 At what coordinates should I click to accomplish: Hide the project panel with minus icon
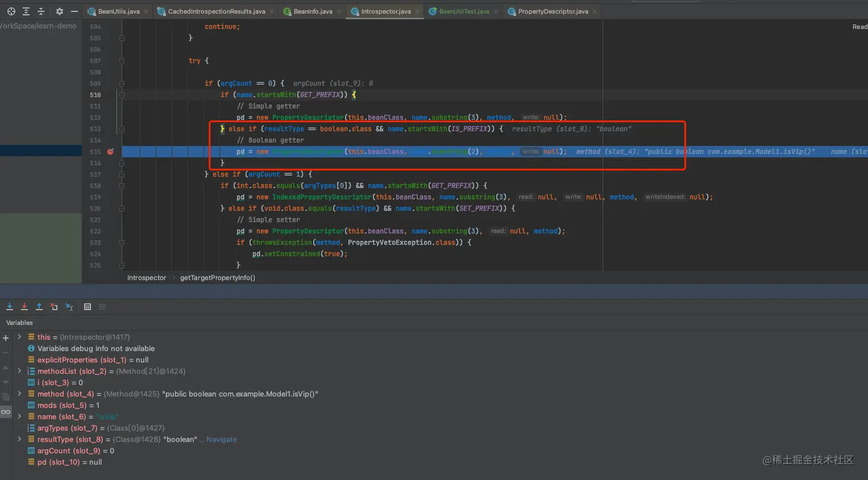point(74,11)
